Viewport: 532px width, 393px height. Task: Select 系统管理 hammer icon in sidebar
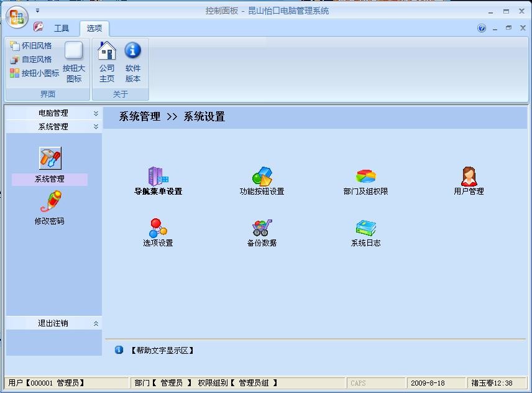(50, 158)
